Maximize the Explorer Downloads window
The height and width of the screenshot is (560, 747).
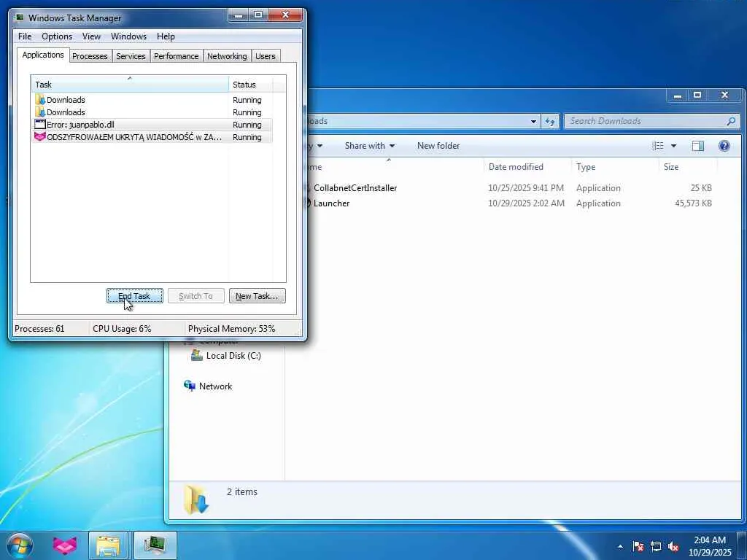[x=697, y=95]
